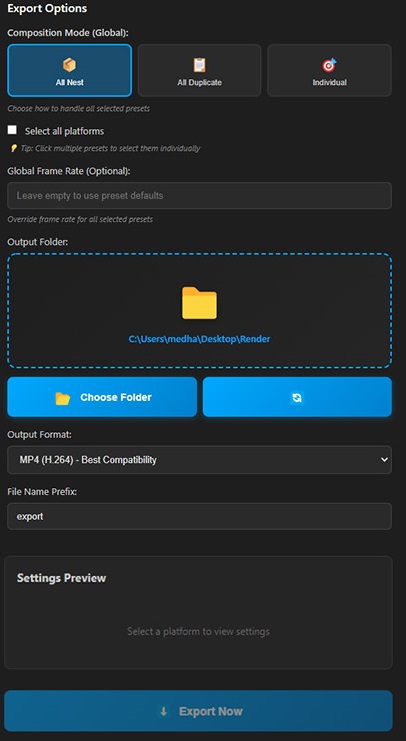Choose the Individual composition mode

pyautogui.click(x=329, y=70)
